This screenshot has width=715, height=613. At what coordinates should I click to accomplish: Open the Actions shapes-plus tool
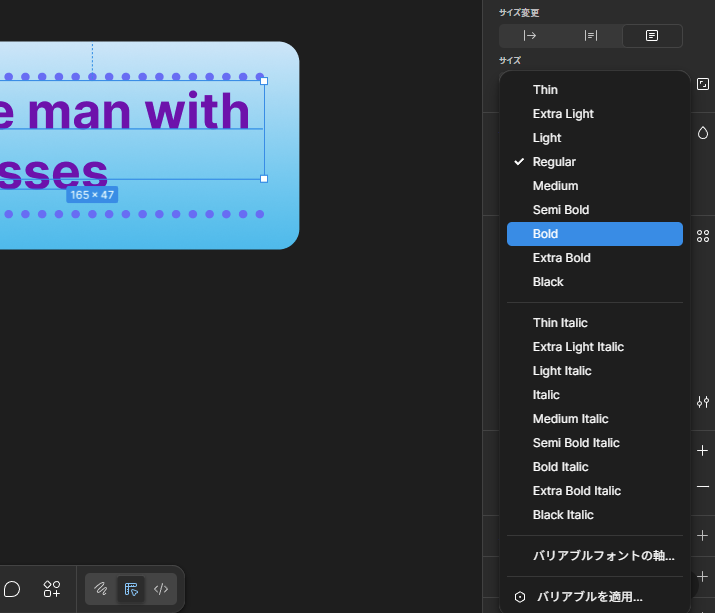click(52, 589)
